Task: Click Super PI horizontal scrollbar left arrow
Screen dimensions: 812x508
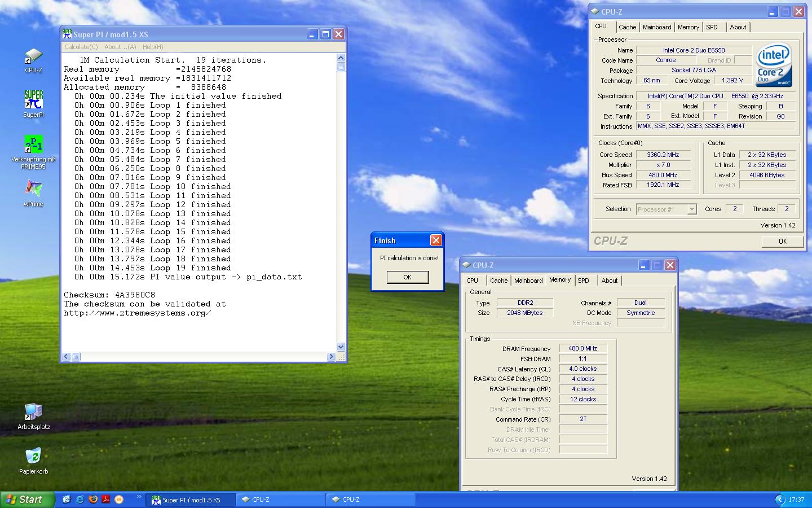Action: click(66, 357)
